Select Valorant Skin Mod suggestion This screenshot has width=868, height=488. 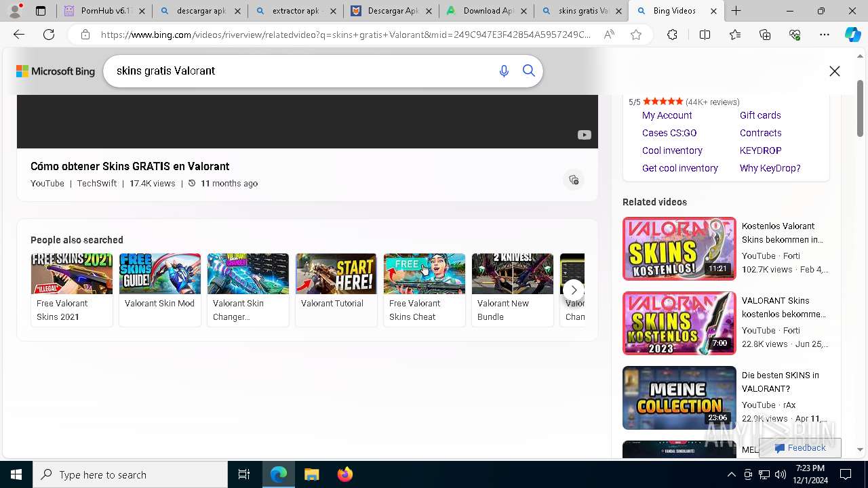point(160,290)
